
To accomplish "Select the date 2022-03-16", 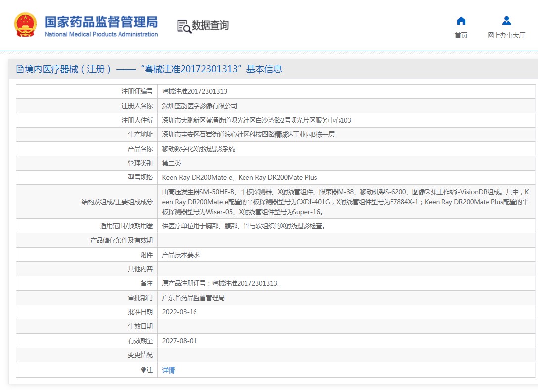I will tap(180, 312).
